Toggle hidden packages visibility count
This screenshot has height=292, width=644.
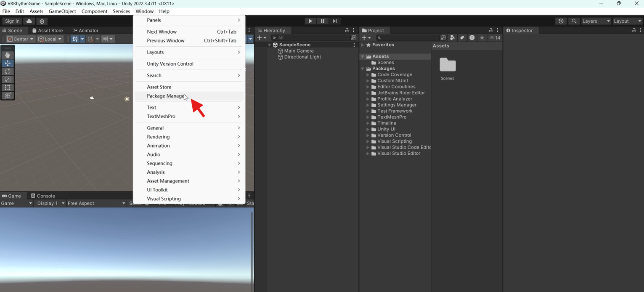click(495, 38)
